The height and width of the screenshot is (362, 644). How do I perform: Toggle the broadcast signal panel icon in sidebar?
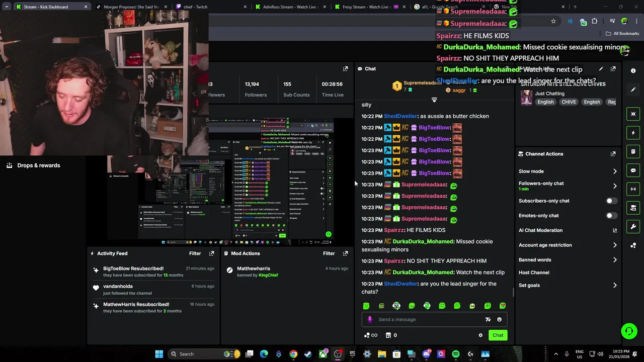[x=633, y=189]
